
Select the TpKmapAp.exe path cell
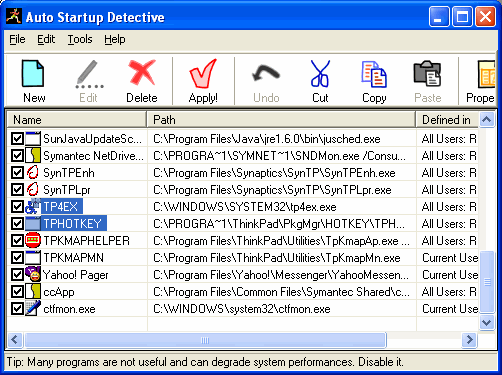(282, 240)
